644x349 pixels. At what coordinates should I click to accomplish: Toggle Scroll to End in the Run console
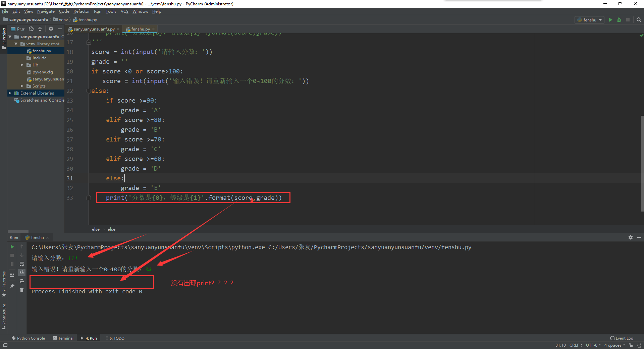pyautogui.click(x=22, y=273)
